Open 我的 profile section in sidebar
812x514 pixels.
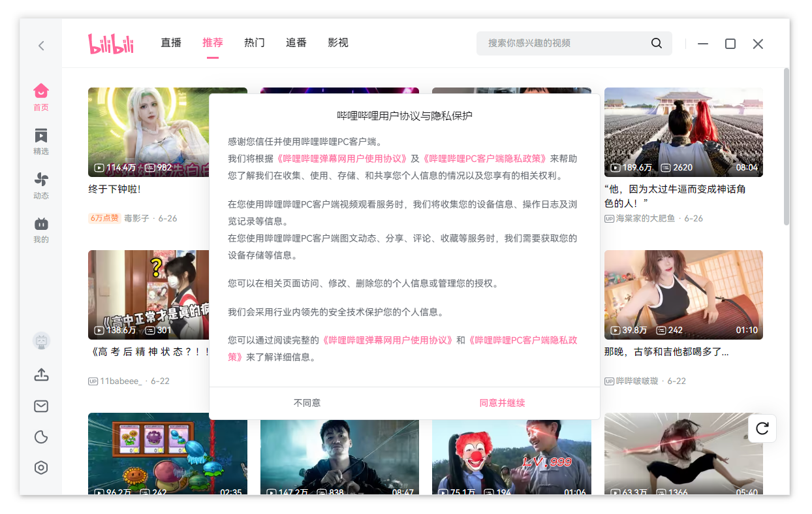(x=41, y=230)
